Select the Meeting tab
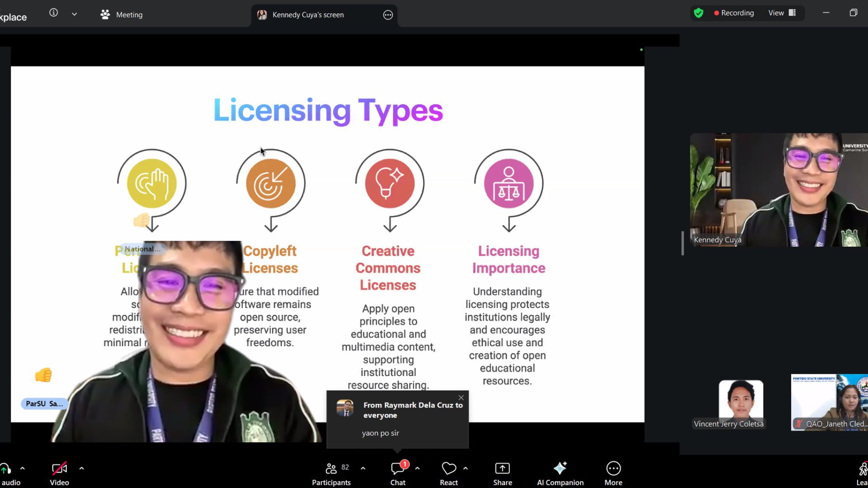 coord(121,15)
